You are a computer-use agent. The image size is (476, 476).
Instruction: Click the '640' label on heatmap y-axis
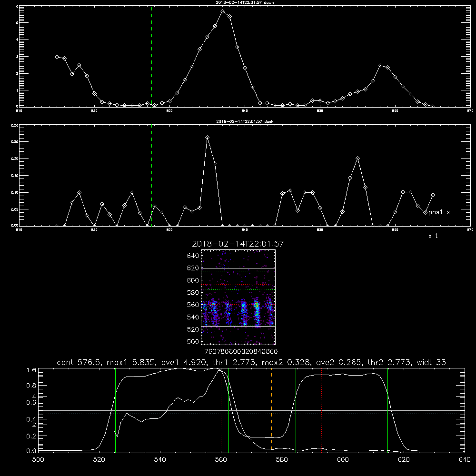coord(193,256)
